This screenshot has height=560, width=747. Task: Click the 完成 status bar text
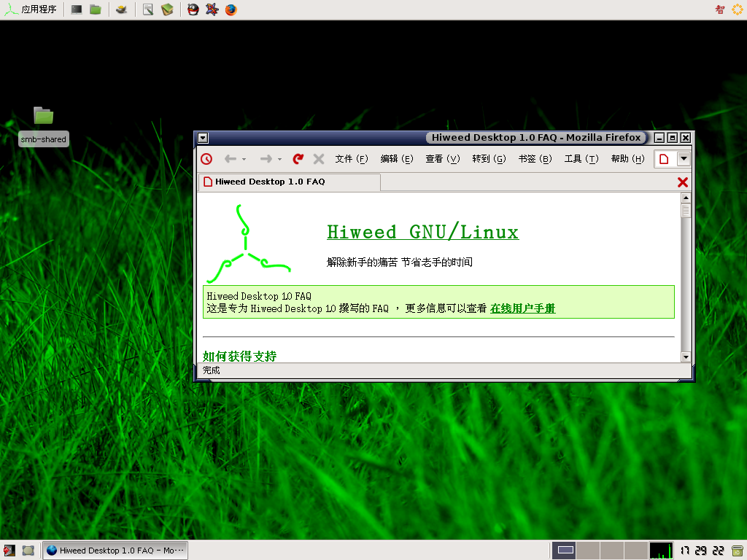tap(211, 370)
